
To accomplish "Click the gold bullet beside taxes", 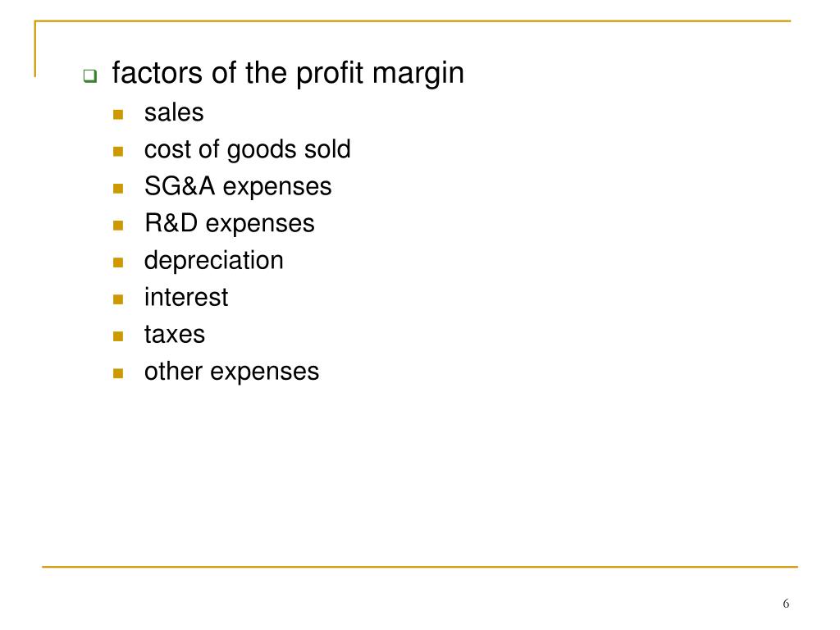I will click(x=118, y=336).
